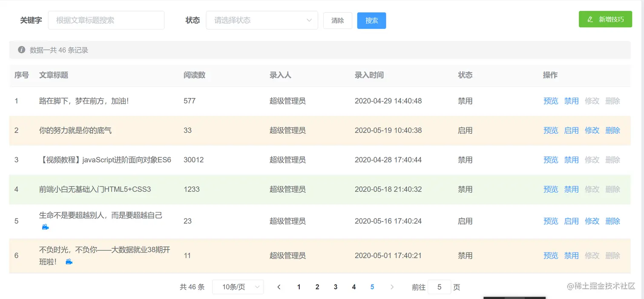Go to page 1 in pagination
Screen dimensions: 644x299
(x=299, y=287)
